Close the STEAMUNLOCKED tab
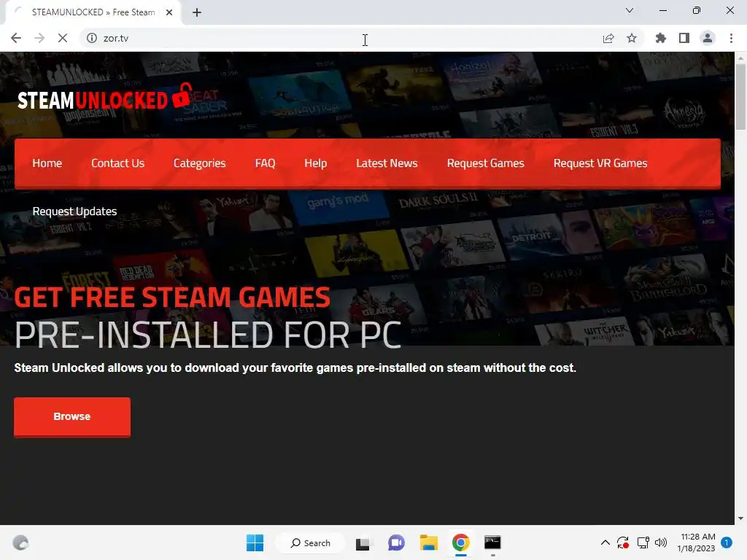Viewport: 747px width, 560px height. click(169, 12)
